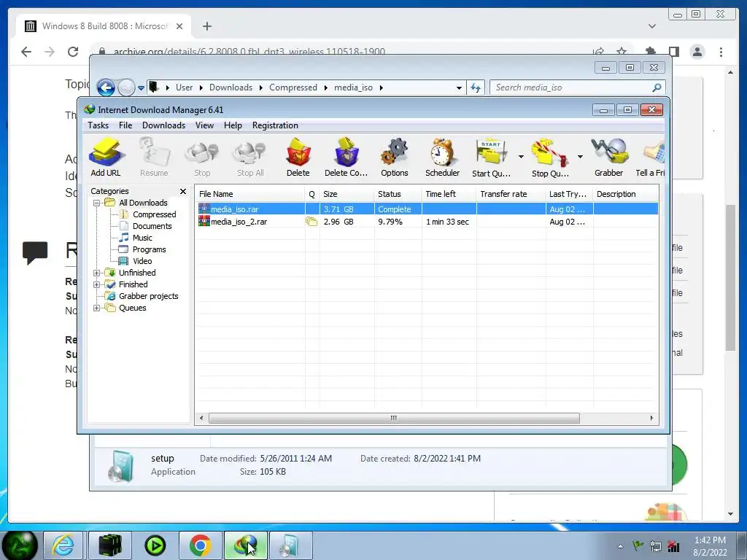Sort by Description column header

[x=625, y=194]
